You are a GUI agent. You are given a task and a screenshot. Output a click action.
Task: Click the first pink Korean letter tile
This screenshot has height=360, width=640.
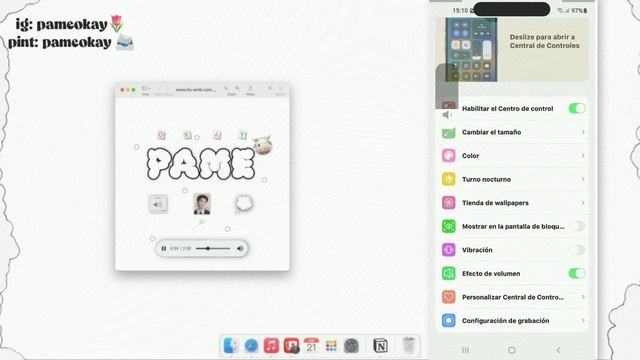tap(162, 135)
